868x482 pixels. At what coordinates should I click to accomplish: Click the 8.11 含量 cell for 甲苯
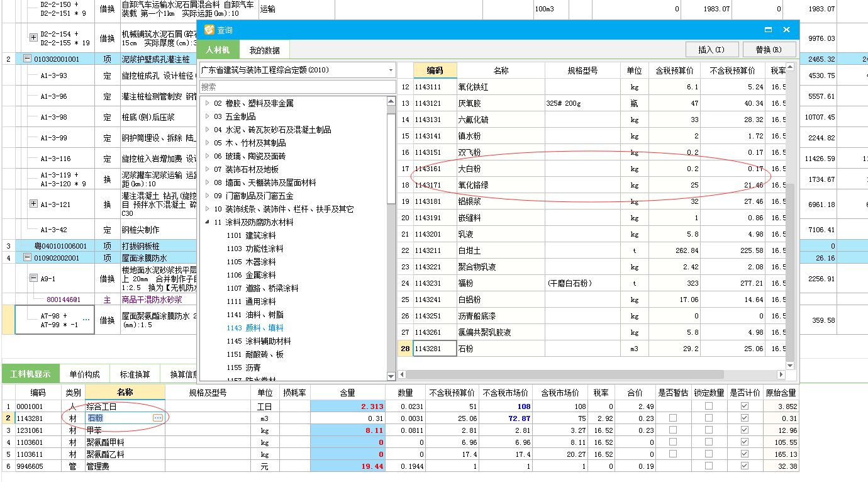click(x=347, y=430)
